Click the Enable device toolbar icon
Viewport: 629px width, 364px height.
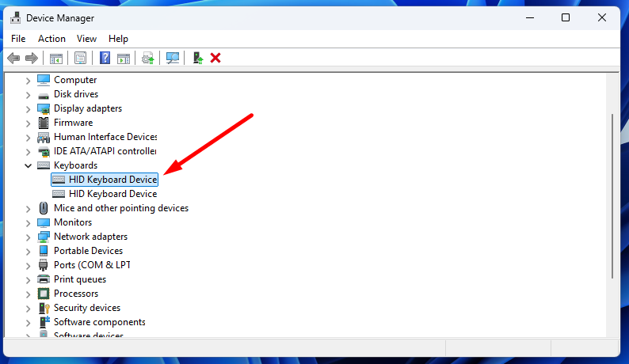pyautogui.click(x=198, y=58)
